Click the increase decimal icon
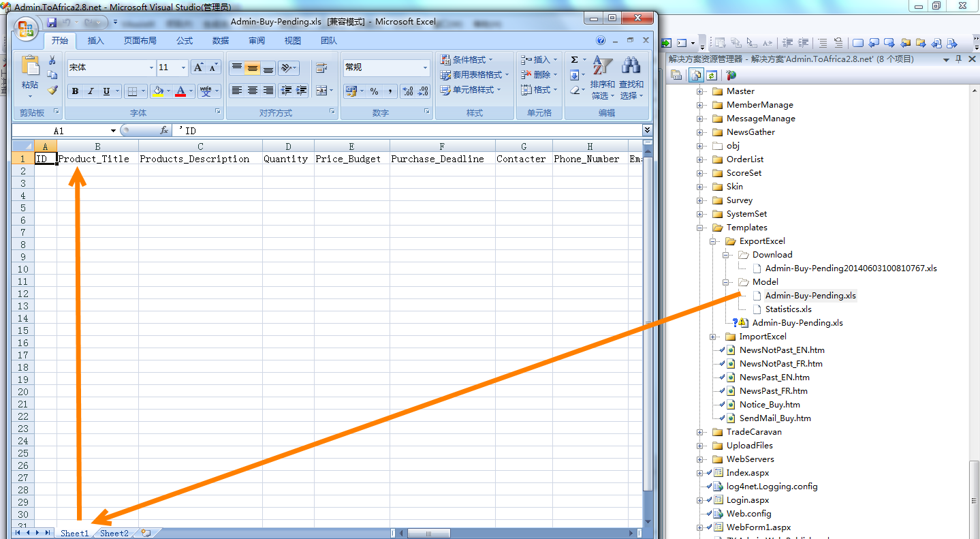This screenshot has width=980, height=539. [407, 91]
